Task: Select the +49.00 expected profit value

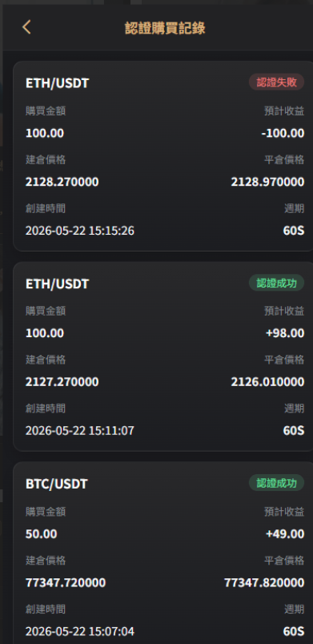Action: click(285, 534)
